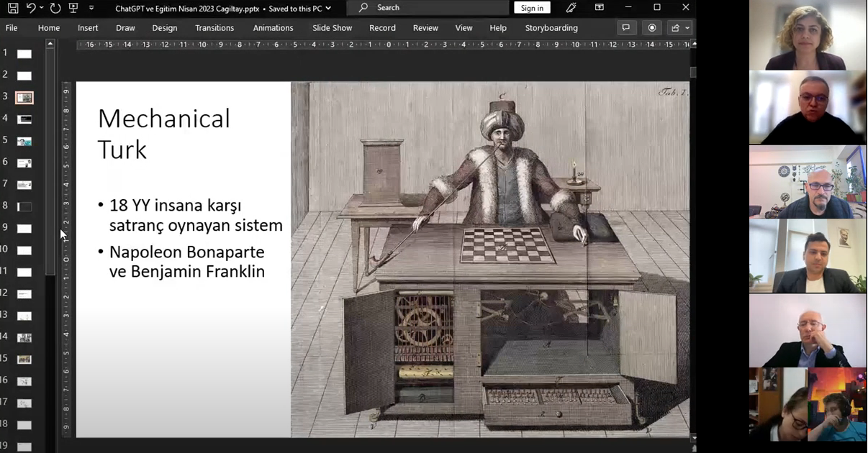Screen dimensions: 868x453
Task: Select slide 12 thumbnail
Action: pos(24,294)
